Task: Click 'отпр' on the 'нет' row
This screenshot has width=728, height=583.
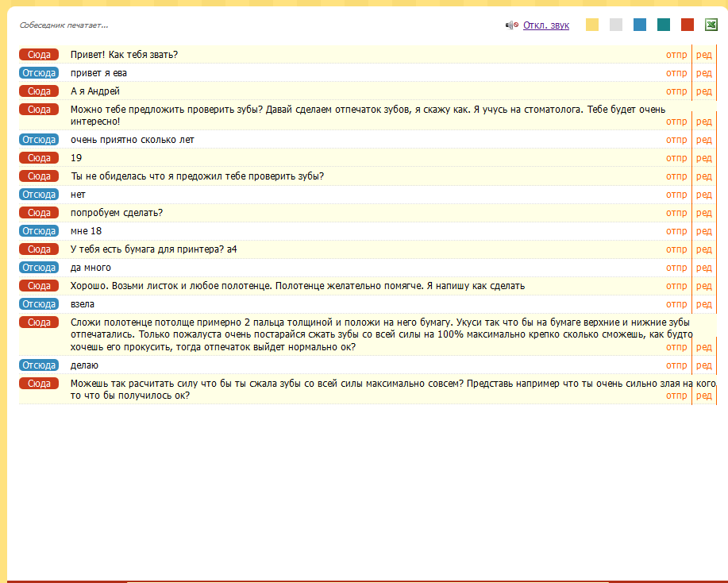Action: point(676,195)
